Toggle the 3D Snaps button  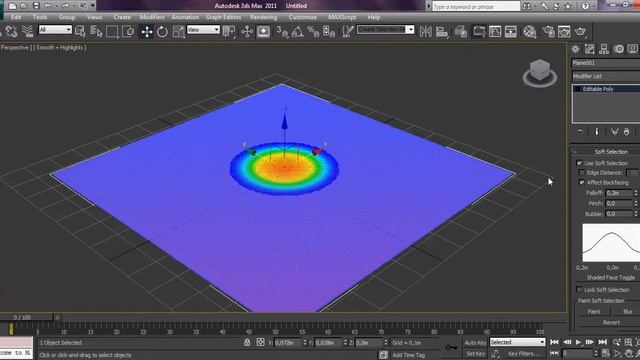(282, 31)
